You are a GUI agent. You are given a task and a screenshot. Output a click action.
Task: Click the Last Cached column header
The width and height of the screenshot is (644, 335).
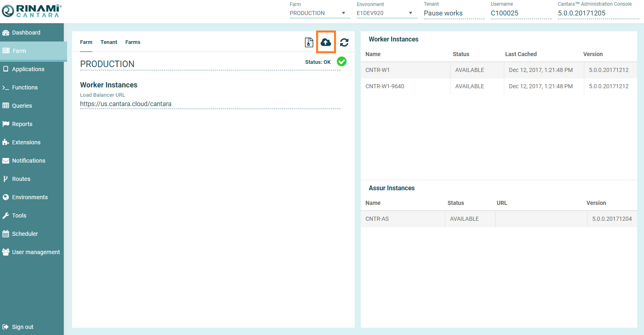(520, 54)
